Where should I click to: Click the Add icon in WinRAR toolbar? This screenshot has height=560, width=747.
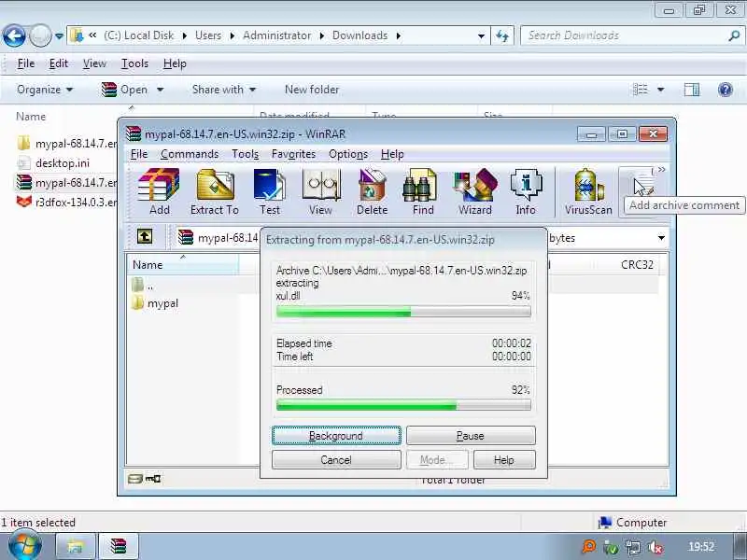click(159, 192)
